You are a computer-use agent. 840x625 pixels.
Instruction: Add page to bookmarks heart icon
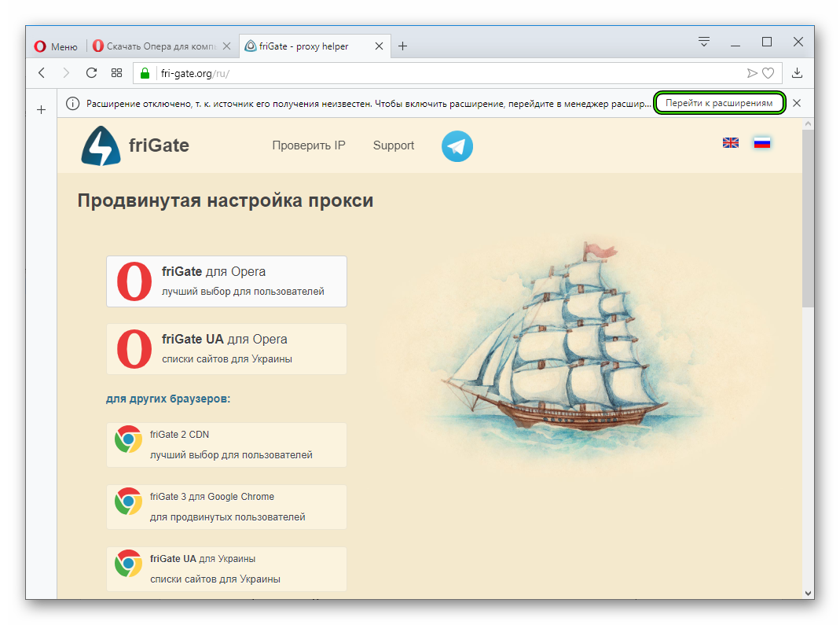tap(768, 73)
